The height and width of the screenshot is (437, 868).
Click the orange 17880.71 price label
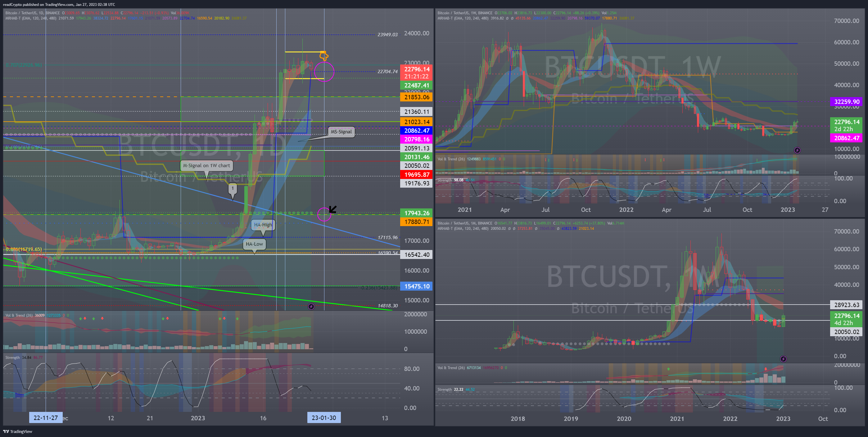417,222
